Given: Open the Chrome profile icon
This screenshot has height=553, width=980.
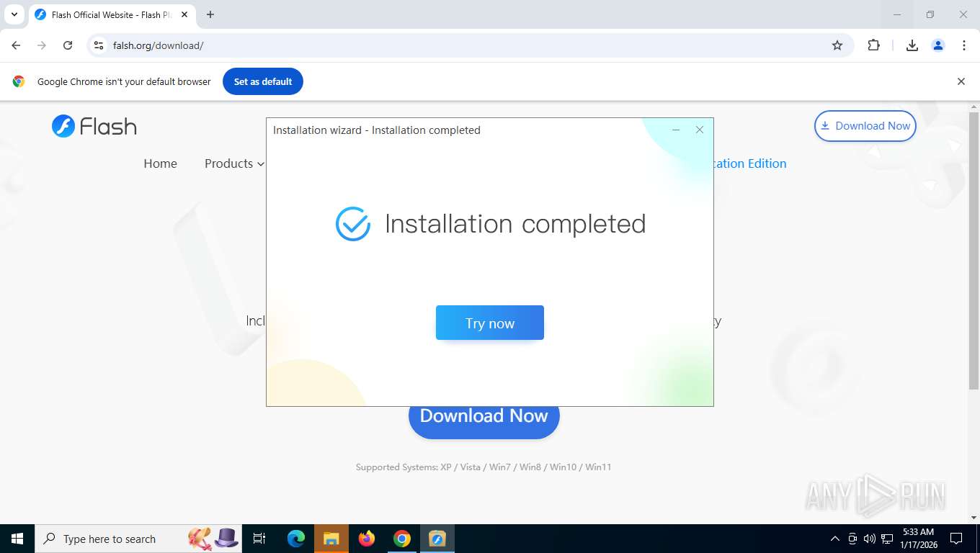Looking at the screenshot, I should pyautogui.click(x=938, y=45).
